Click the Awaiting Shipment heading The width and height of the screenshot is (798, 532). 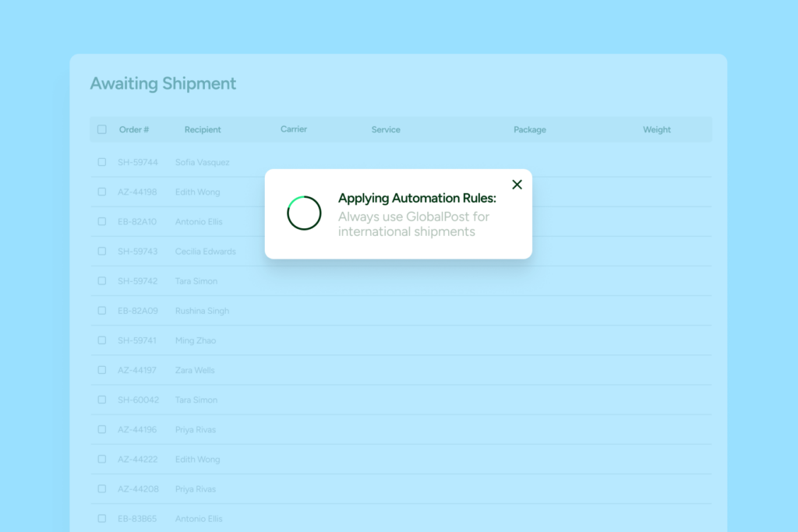tap(163, 83)
